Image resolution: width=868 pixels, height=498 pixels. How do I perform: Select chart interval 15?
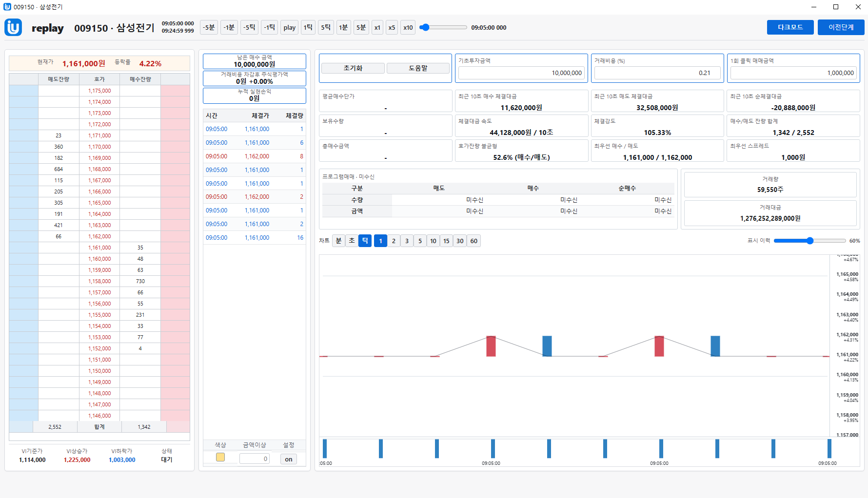click(x=447, y=241)
